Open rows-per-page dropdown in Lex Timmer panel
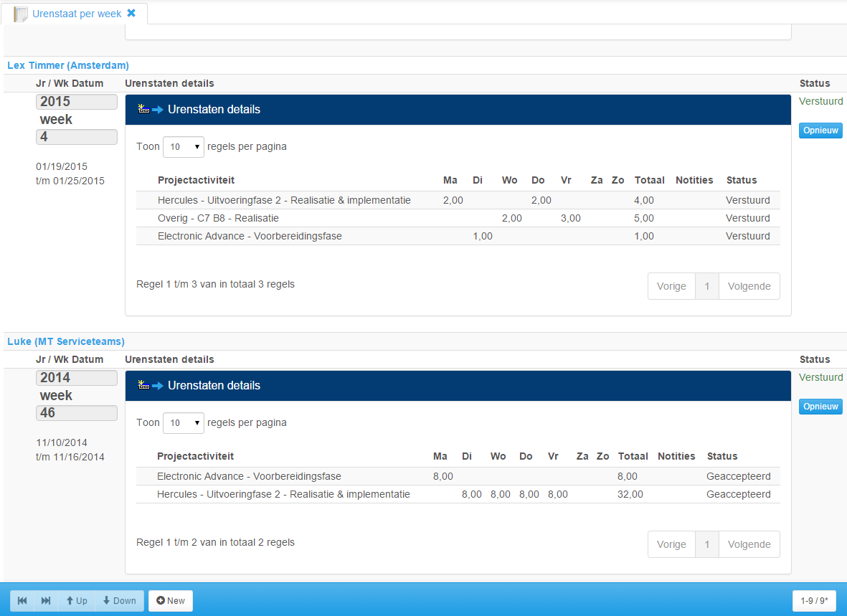 click(x=184, y=147)
